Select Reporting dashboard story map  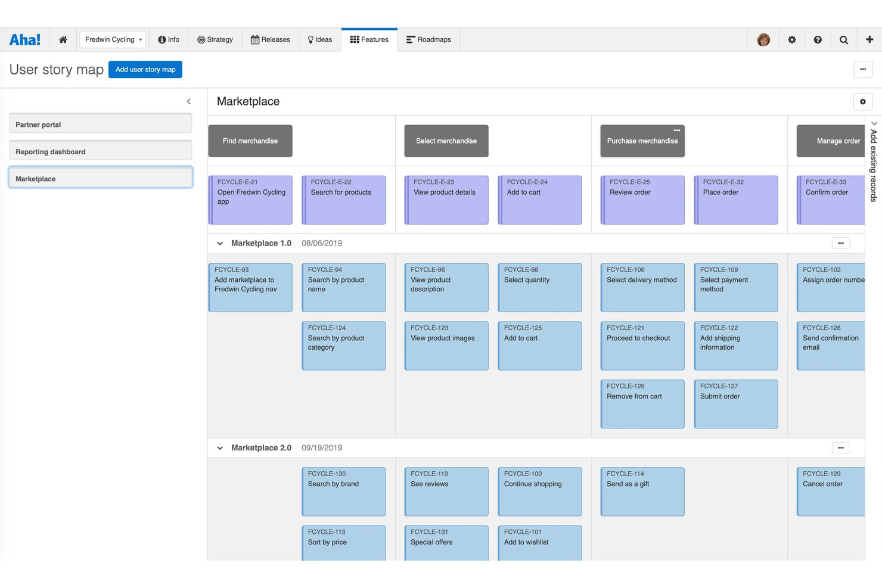point(100,151)
